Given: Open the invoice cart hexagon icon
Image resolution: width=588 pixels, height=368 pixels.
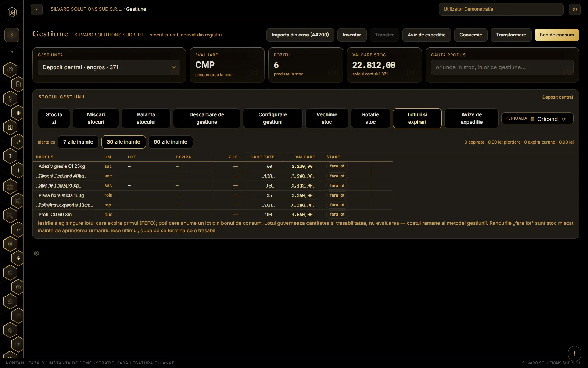Looking at the screenshot, I should tap(10, 215).
